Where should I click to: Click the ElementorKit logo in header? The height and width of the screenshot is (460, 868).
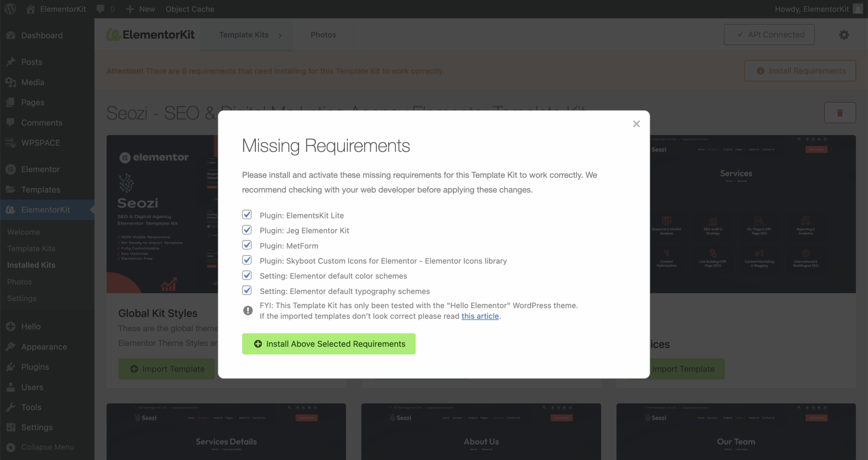(150, 35)
